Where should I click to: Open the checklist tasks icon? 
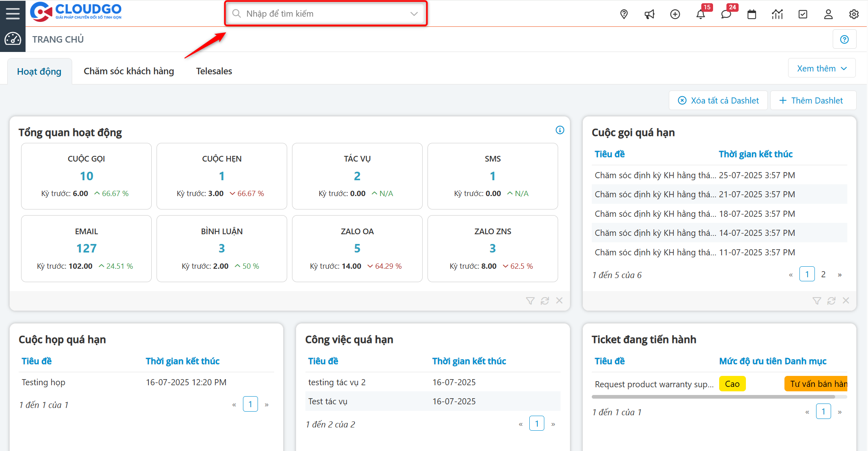803,14
